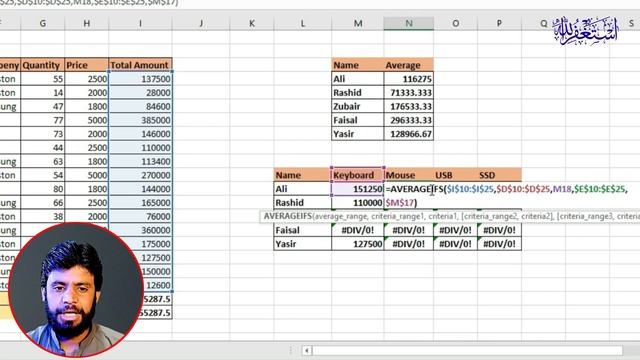Click criteria_range1 argument in function tooltip
The height and width of the screenshot is (360, 640).
pos(397,216)
